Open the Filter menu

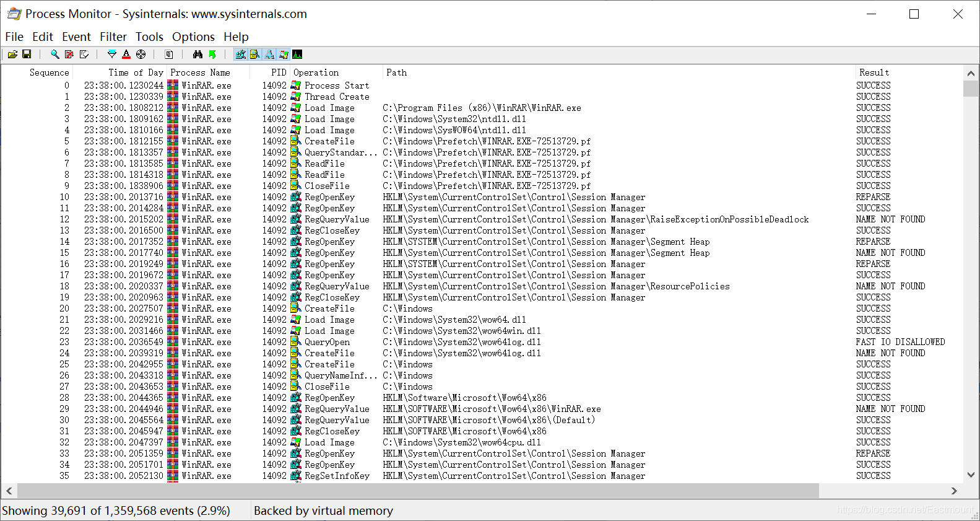tap(113, 37)
